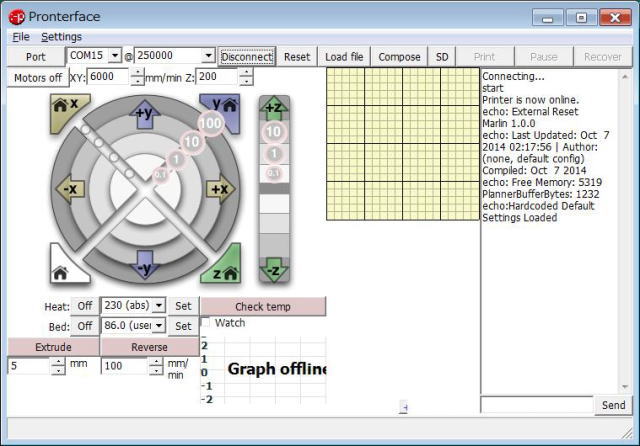Jog +X arrow on the control dial
The width and height of the screenshot is (640, 446).
click(220, 189)
